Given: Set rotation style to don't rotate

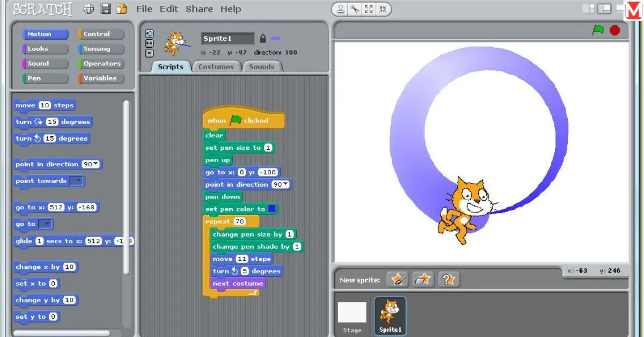Looking at the screenshot, I should pos(150,53).
